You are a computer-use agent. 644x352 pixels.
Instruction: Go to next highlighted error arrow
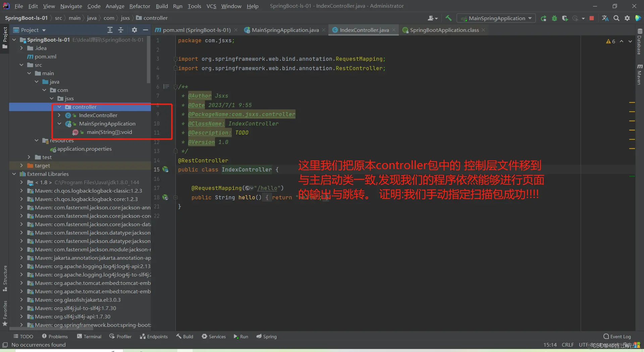pyautogui.click(x=630, y=41)
